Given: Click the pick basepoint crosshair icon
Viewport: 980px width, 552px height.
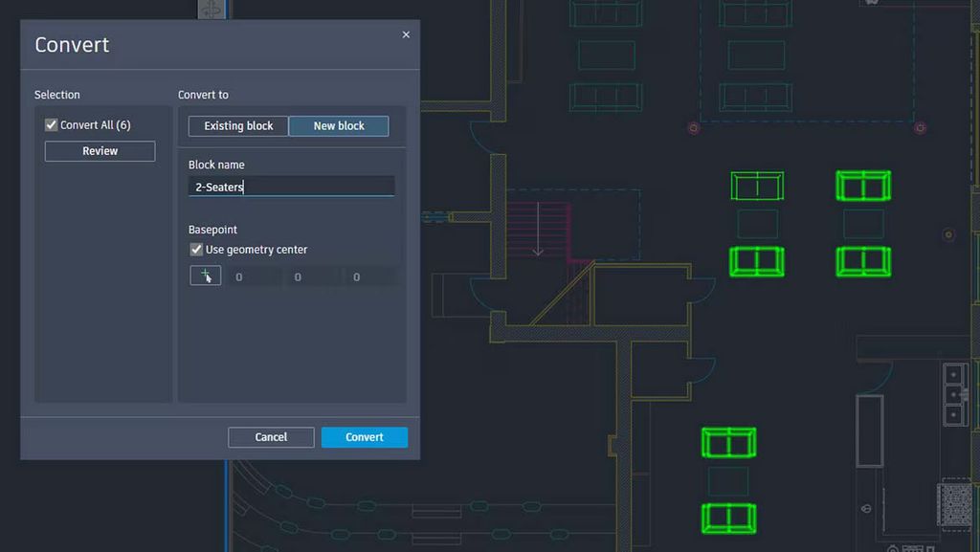Looking at the screenshot, I should tap(206, 276).
